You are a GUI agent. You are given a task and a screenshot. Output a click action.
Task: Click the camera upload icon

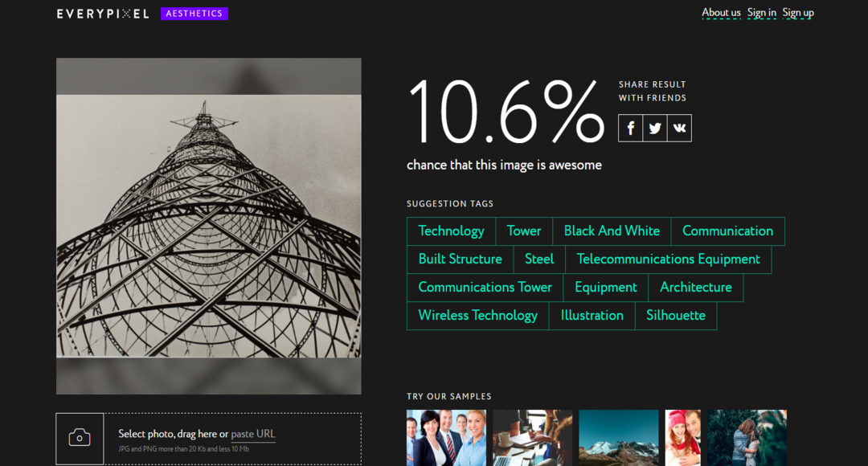tap(80, 438)
